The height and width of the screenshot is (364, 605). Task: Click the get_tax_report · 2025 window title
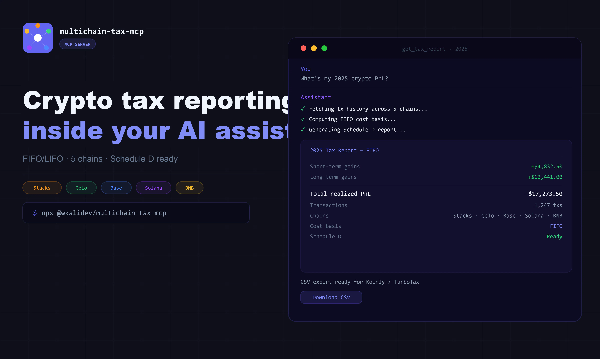[435, 49]
